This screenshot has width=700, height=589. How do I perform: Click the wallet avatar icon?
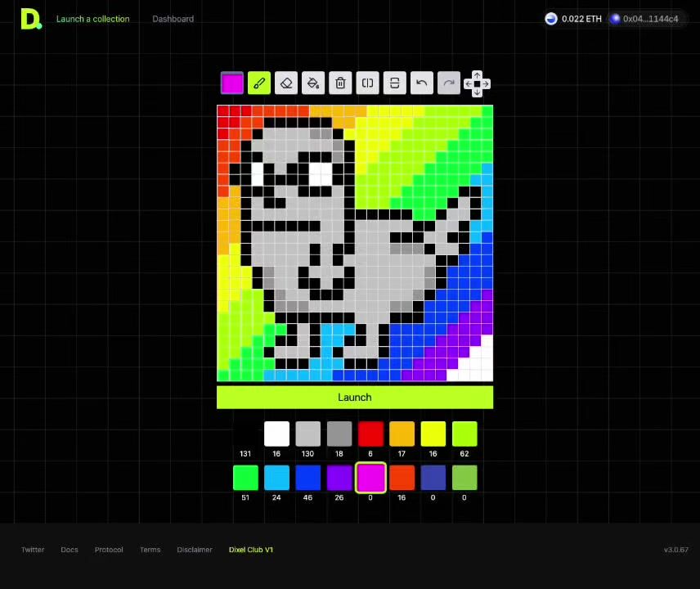615,19
